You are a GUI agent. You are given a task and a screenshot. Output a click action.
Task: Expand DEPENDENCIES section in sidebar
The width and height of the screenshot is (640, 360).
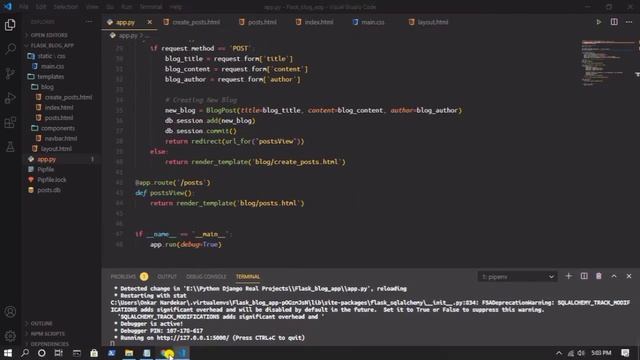(x=48, y=344)
